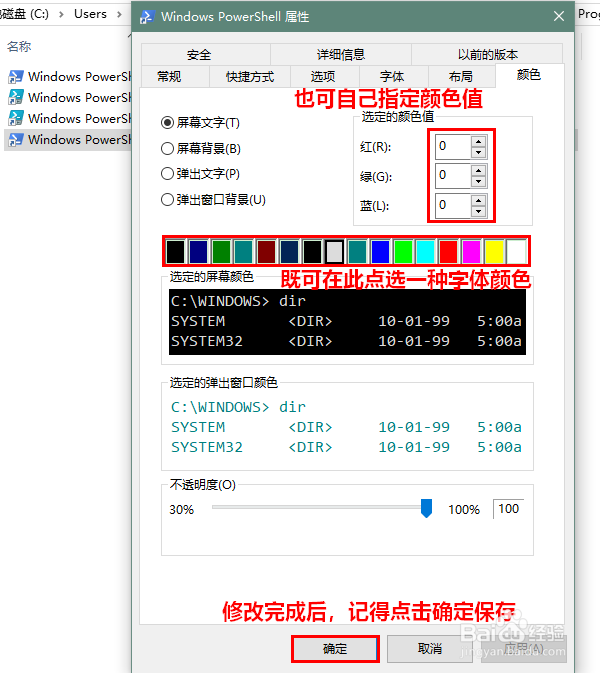Increase the 蓝(L) value with up arrow

[478, 200]
